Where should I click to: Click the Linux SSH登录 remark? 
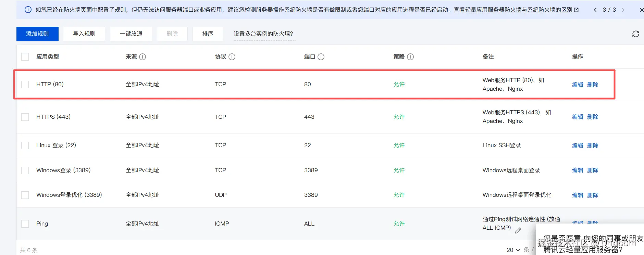pyautogui.click(x=501, y=145)
